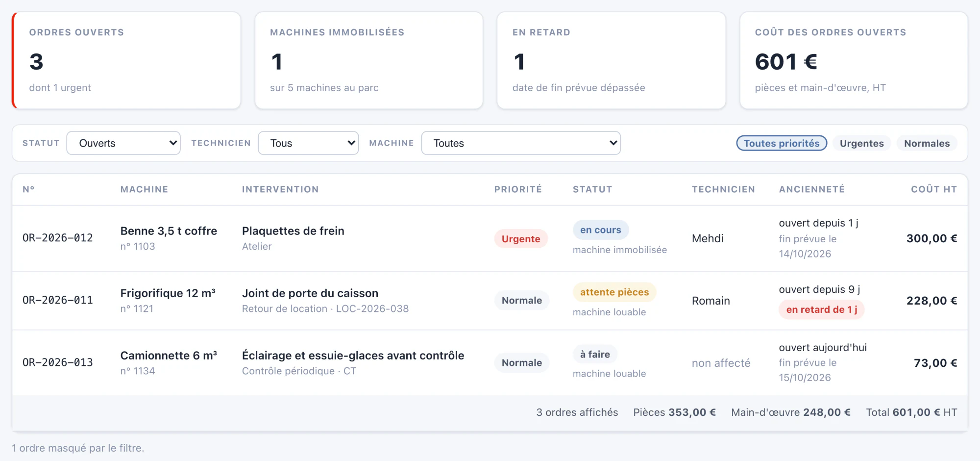980x461 pixels.
Task: Click the N° column header
Action: click(28, 189)
